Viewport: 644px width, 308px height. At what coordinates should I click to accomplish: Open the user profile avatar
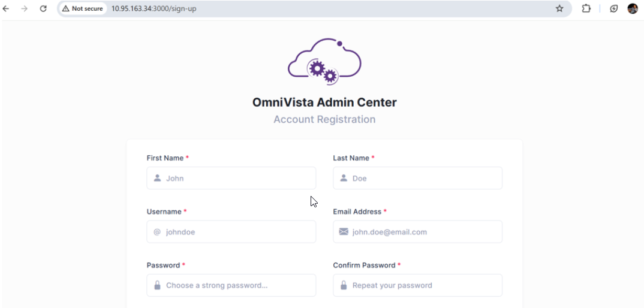point(633,8)
